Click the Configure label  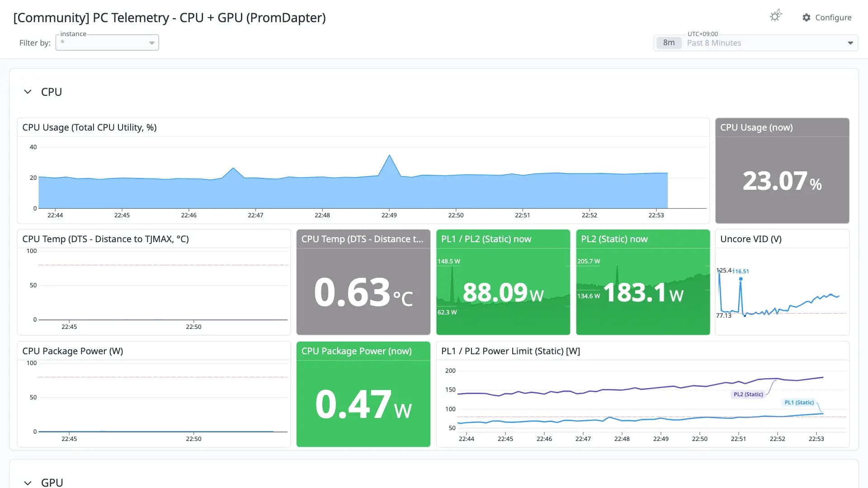click(833, 17)
